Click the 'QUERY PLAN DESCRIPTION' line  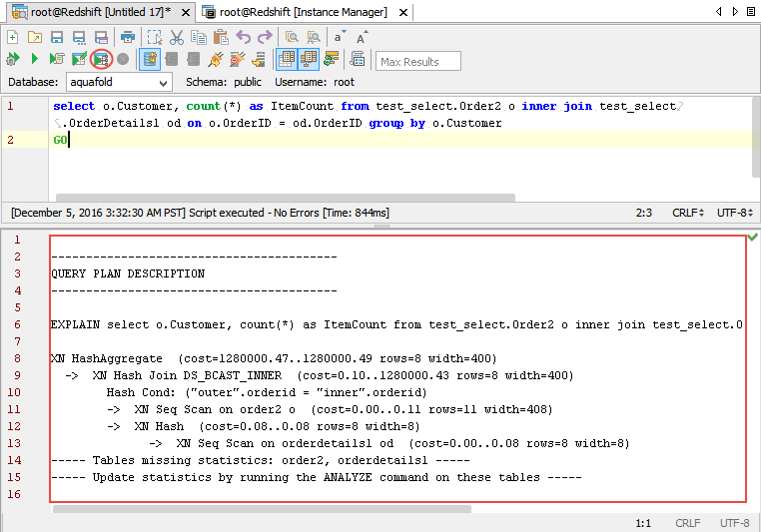click(128, 273)
